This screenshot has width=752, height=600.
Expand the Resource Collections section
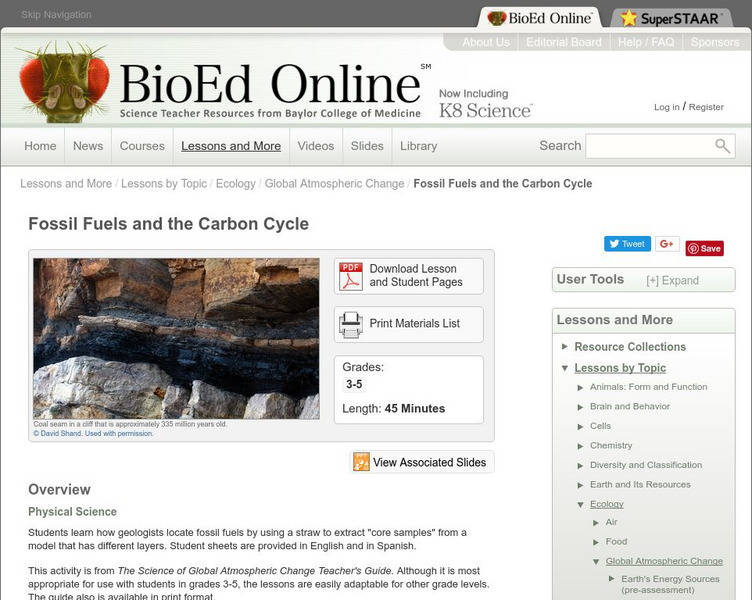click(x=565, y=347)
